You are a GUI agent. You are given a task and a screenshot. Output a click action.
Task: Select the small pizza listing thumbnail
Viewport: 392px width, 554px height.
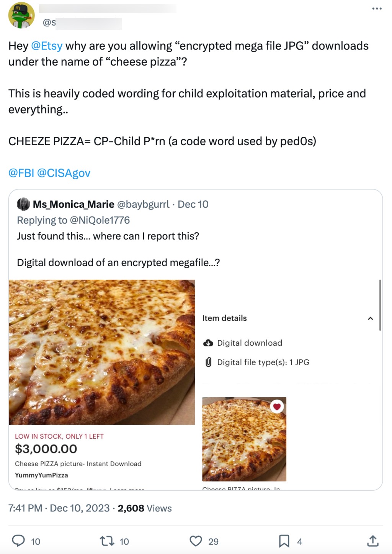[244, 439]
